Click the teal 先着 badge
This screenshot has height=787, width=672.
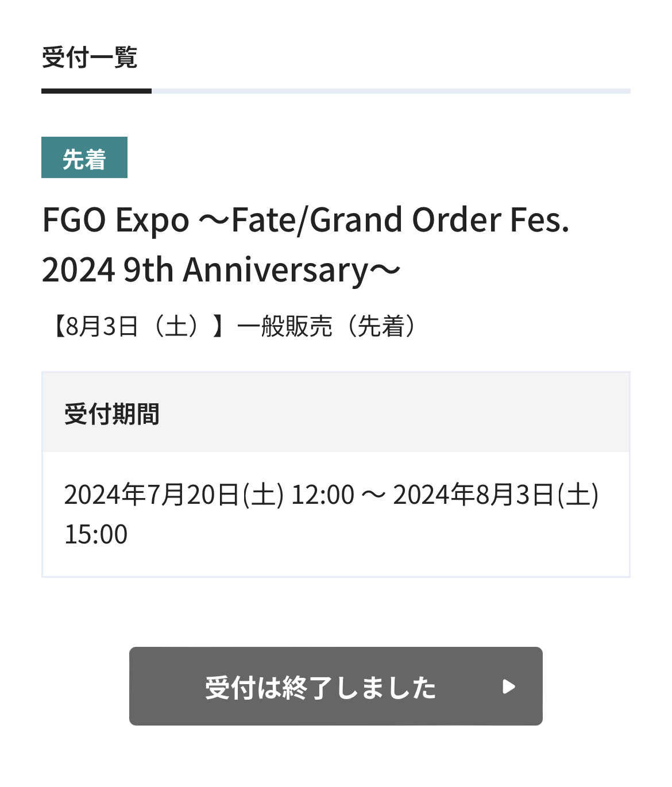coord(84,158)
